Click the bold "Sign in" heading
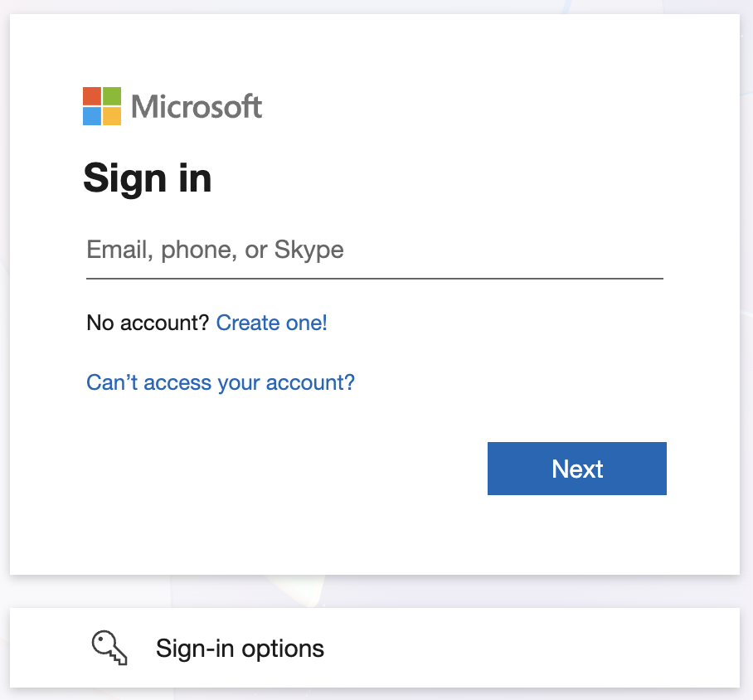Viewport: 753px width, 700px height. 148,177
